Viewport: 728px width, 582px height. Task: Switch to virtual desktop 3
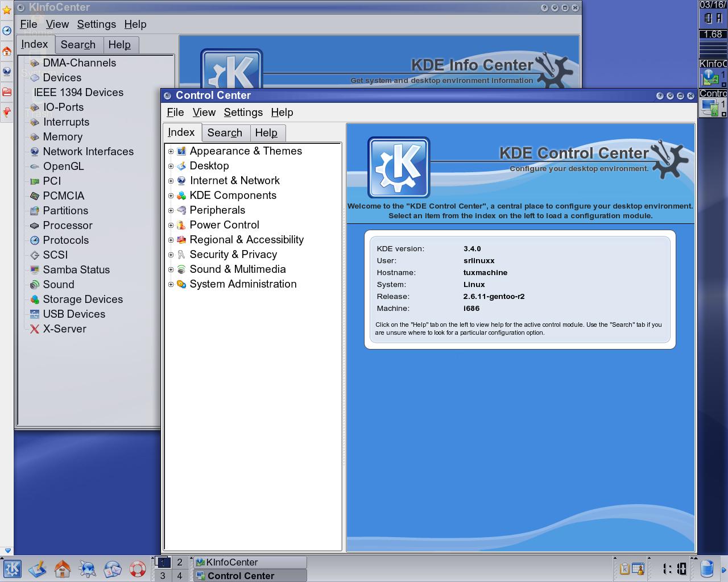tap(163, 576)
